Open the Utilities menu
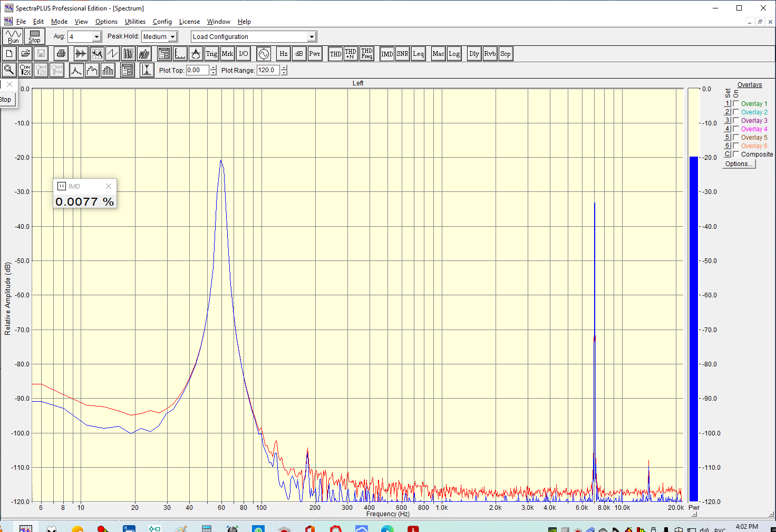776x532 pixels. coord(135,22)
